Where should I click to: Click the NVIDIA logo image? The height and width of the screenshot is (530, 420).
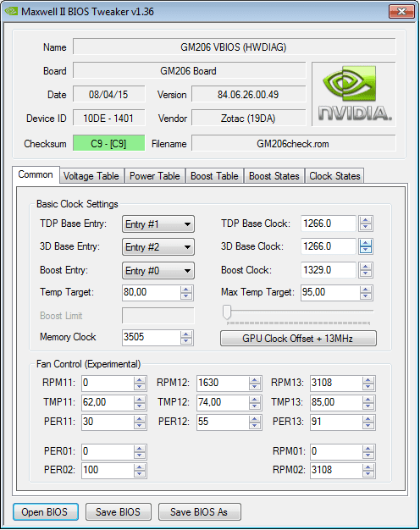click(x=354, y=94)
